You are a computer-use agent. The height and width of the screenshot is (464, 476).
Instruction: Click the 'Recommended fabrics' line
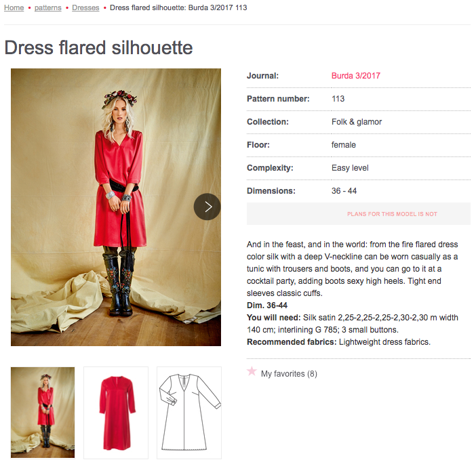pos(338,342)
